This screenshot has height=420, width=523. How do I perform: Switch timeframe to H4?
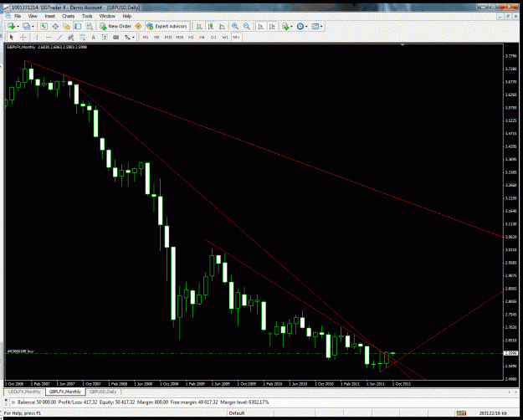pos(202,38)
